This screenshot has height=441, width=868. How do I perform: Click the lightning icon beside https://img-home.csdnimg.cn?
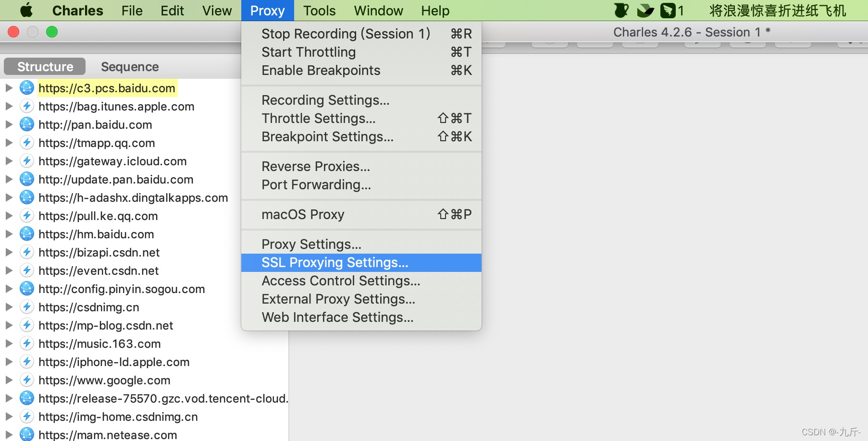[x=27, y=416]
